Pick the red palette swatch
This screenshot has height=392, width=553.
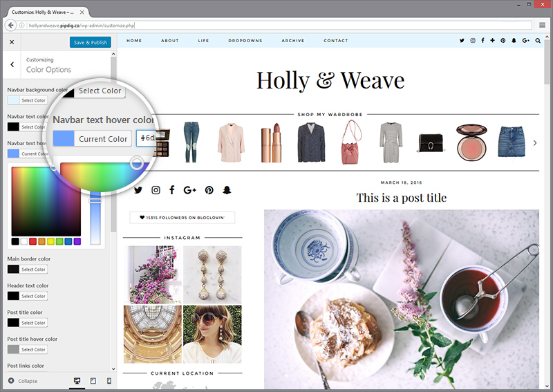[32, 241]
